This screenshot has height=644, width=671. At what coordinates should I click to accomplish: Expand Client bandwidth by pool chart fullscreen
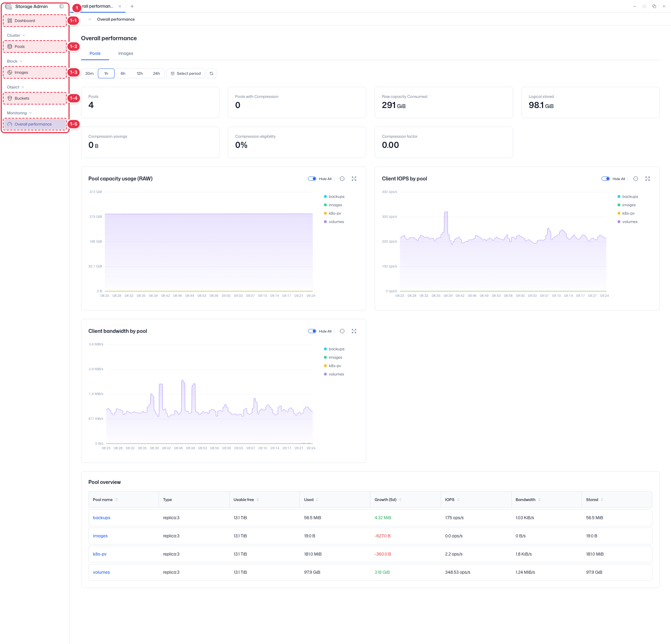pyautogui.click(x=354, y=331)
